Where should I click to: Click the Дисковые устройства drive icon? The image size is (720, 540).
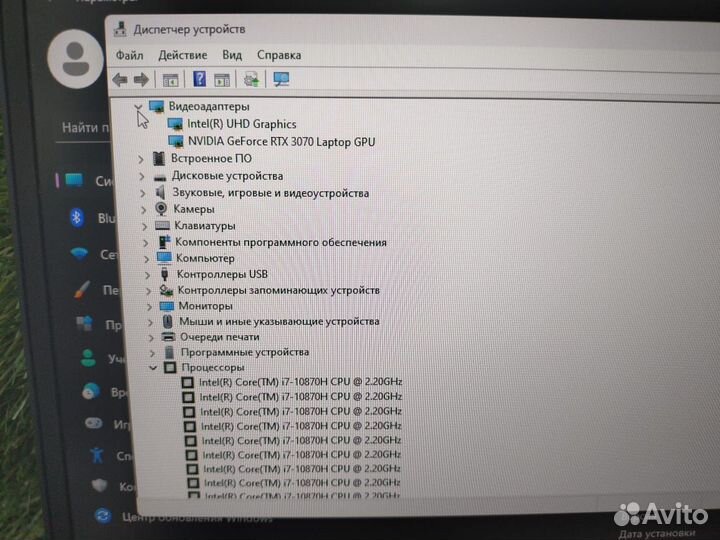click(160, 177)
